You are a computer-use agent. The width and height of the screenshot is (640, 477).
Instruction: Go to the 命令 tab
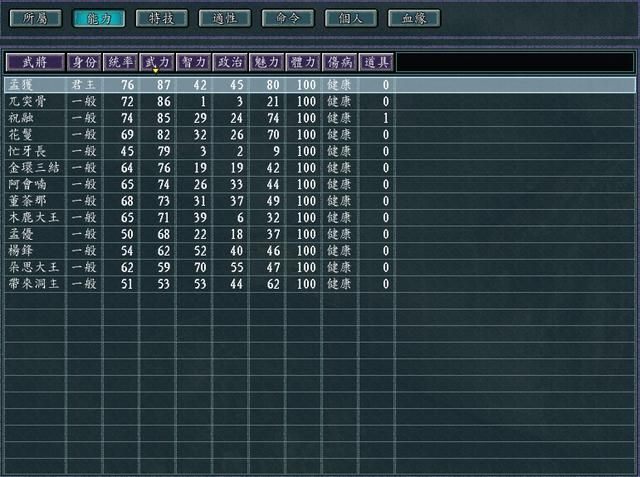pos(287,18)
